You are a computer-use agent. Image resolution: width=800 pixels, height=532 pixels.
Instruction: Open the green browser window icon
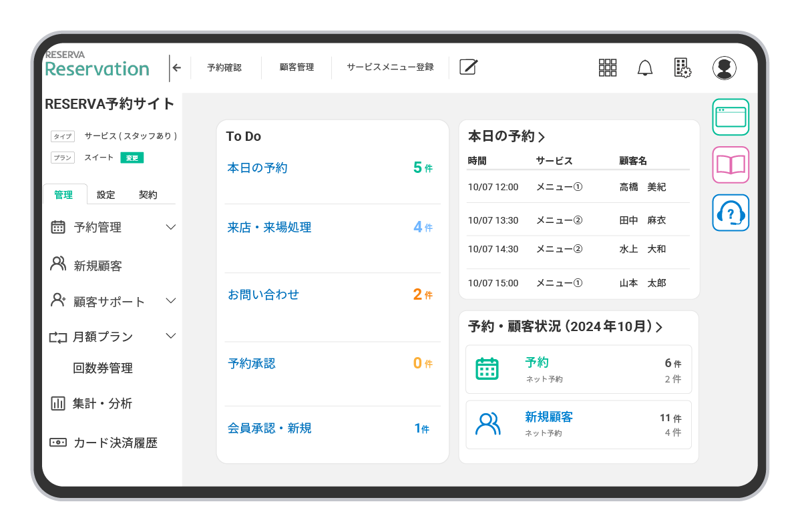coord(730,117)
